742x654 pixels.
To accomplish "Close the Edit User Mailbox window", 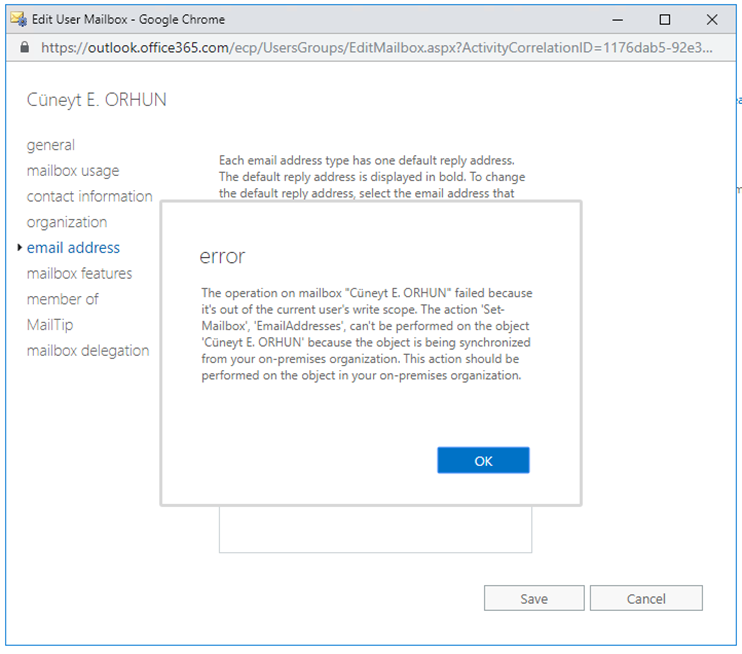I will 712,19.
